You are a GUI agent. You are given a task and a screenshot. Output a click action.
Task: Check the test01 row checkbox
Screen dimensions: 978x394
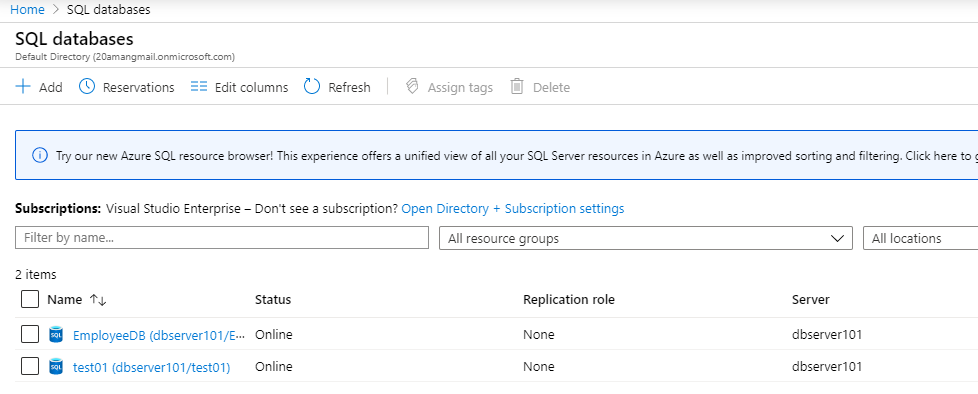[30, 367]
